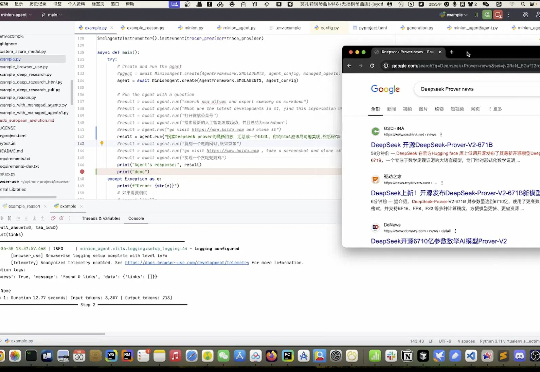Open the run configuration dropdown
540x372 pixels.
453,15
